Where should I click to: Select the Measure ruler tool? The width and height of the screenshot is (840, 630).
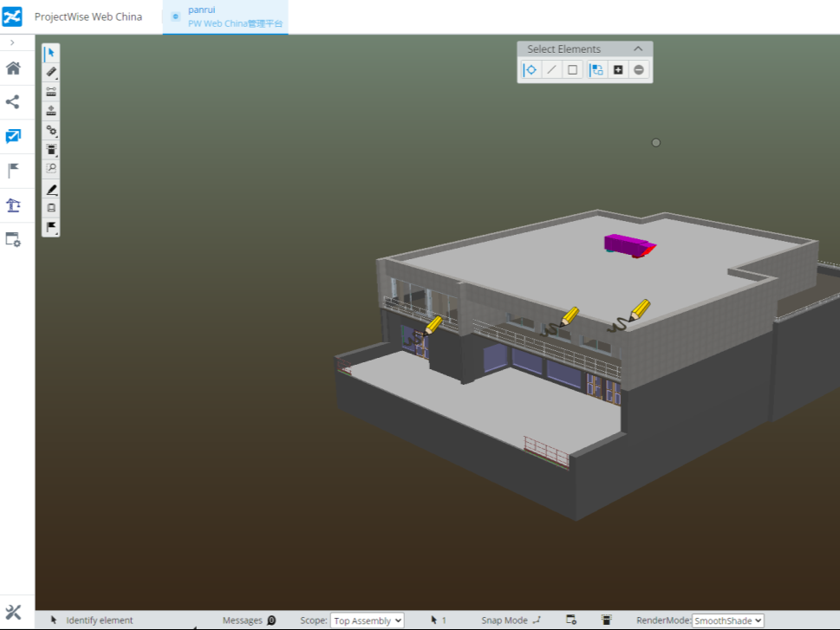point(51,72)
